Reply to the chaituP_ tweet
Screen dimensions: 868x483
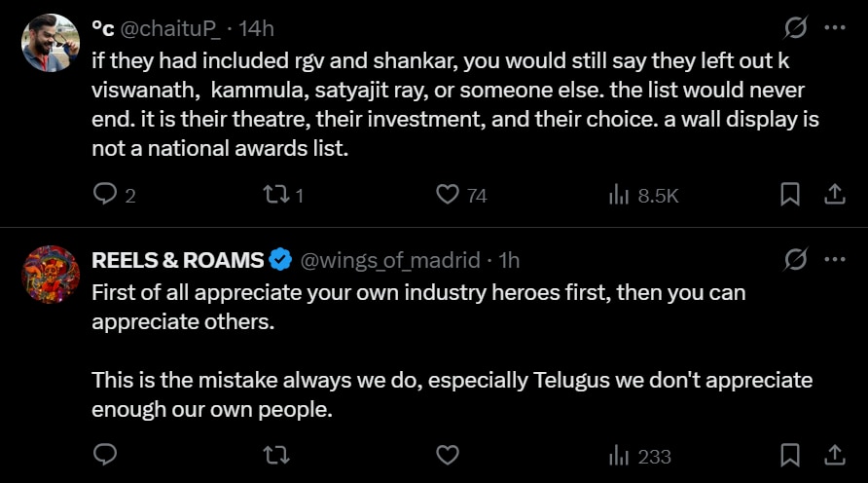pos(105,195)
